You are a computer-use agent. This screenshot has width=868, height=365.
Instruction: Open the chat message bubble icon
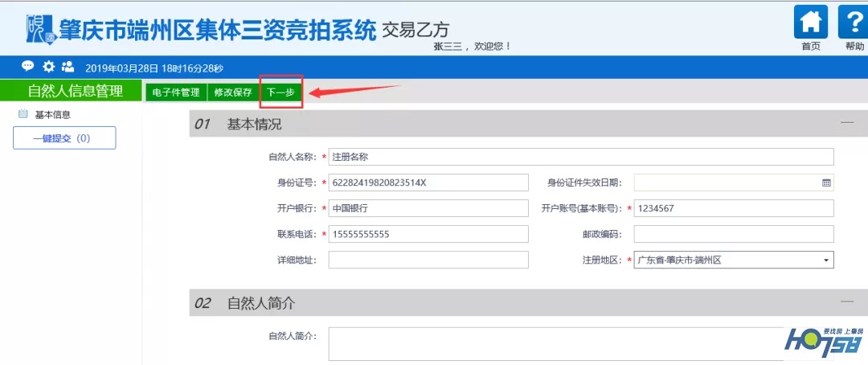tap(27, 67)
